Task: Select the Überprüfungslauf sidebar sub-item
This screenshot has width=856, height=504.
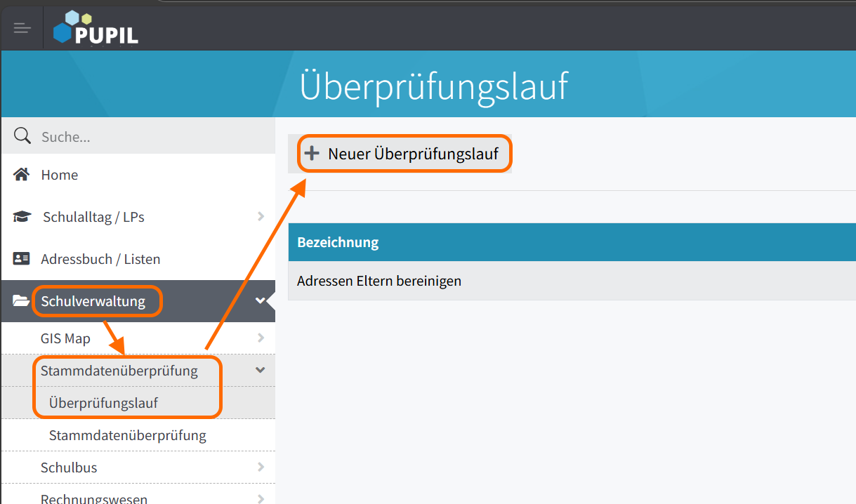Action: [x=103, y=403]
